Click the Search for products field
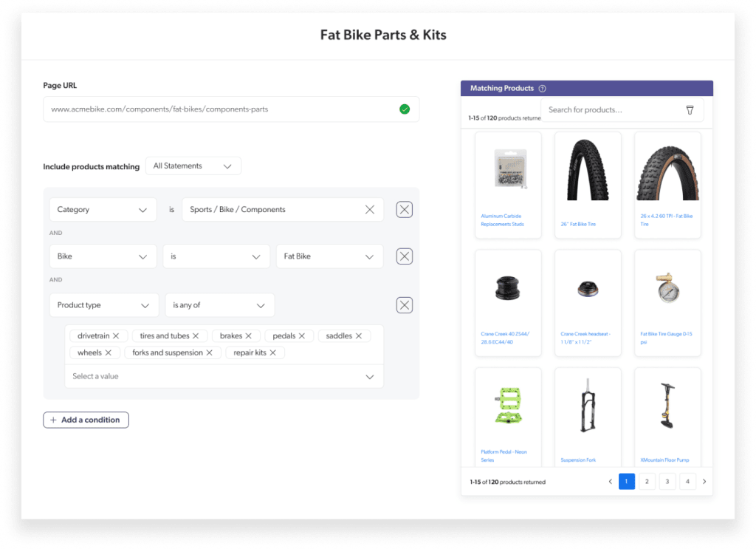This screenshot has width=756, height=549. 611,110
